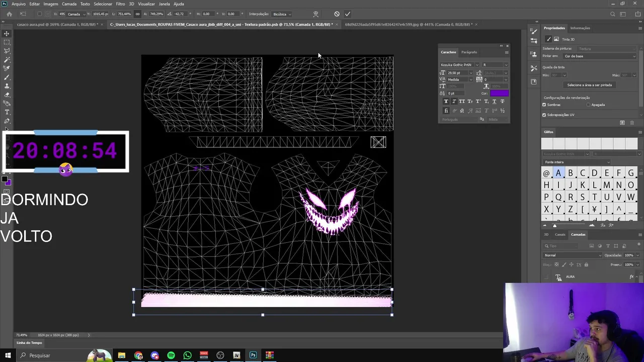Image resolution: width=644 pixels, height=362 pixels.
Task: Switch to Parágrafo tab
Action: tap(469, 52)
